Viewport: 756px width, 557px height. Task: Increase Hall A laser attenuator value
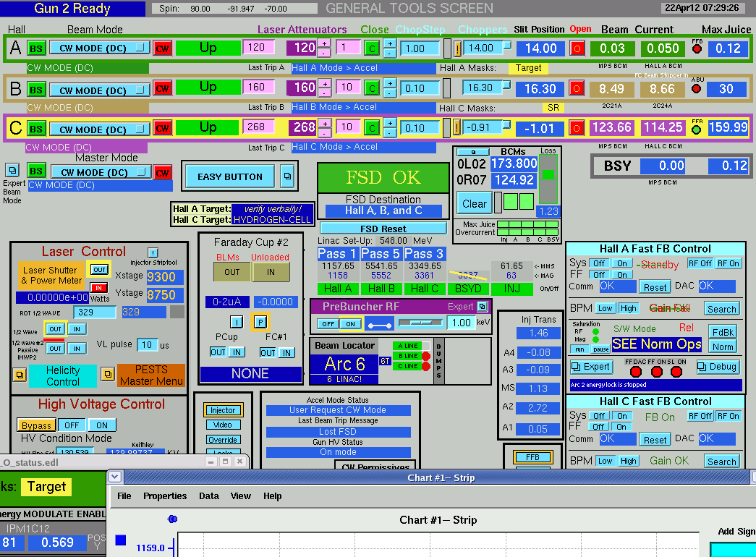tap(325, 44)
